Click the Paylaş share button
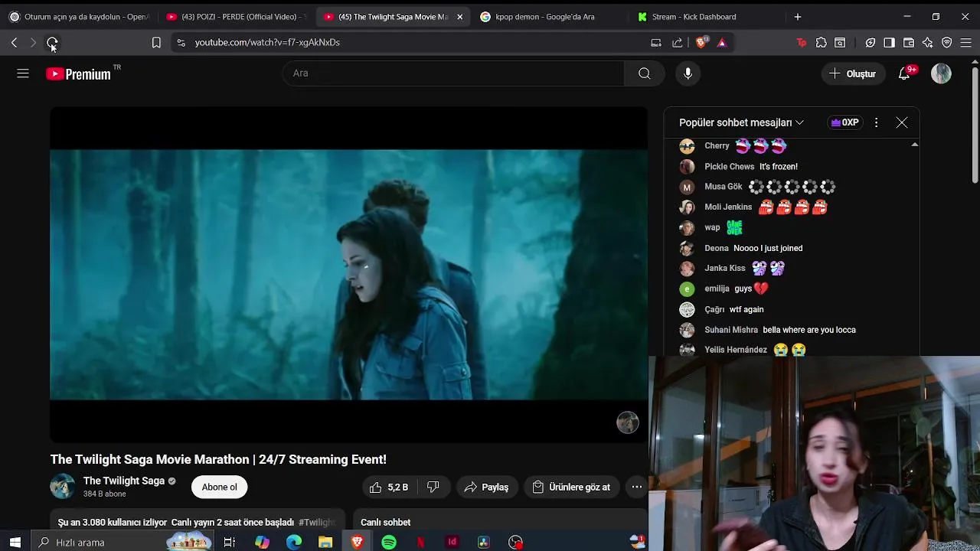This screenshot has height=551, width=980. (486, 487)
